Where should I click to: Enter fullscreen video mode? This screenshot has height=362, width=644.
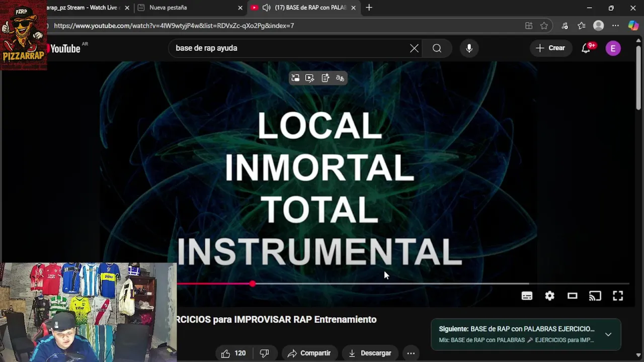tap(617, 296)
